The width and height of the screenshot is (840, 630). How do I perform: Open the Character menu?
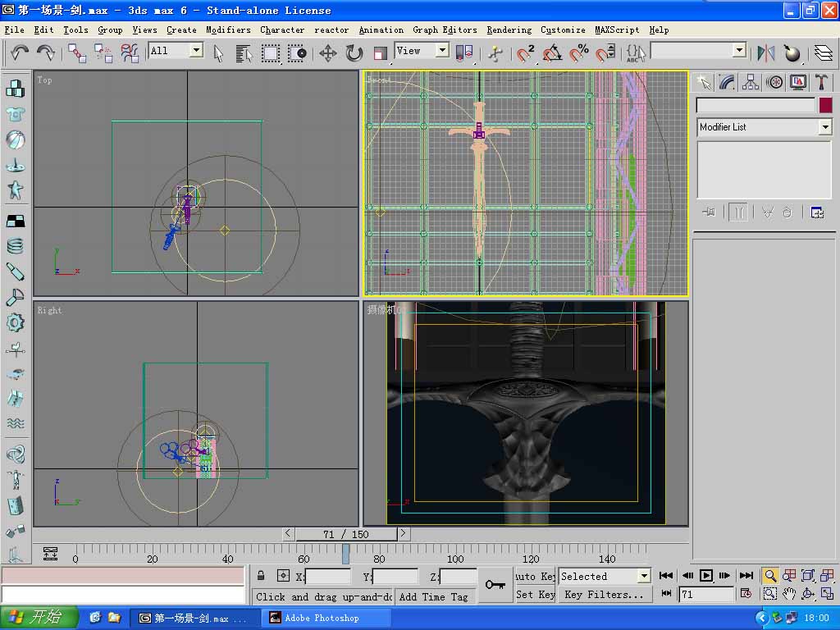(282, 30)
